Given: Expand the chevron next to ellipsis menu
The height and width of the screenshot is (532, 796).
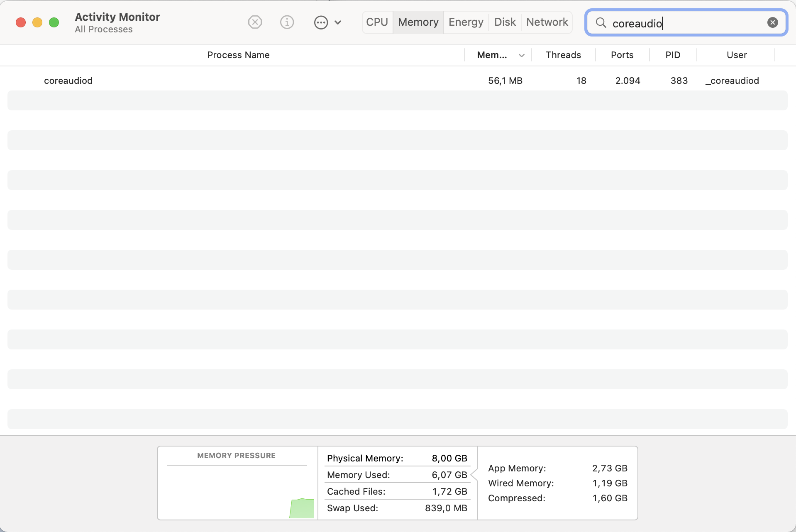Looking at the screenshot, I should pyautogui.click(x=338, y=22).
